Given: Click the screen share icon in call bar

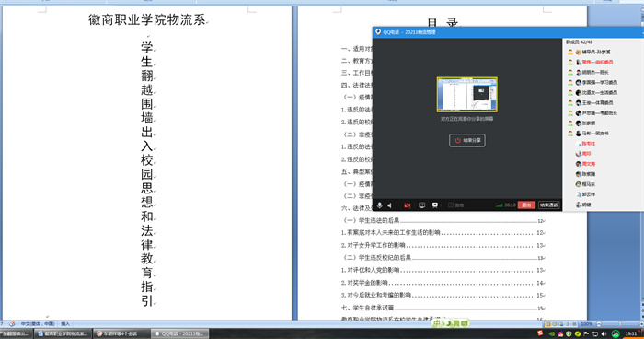Looking at the screenshot, I should pyautogui.click(x=421, y=205).
